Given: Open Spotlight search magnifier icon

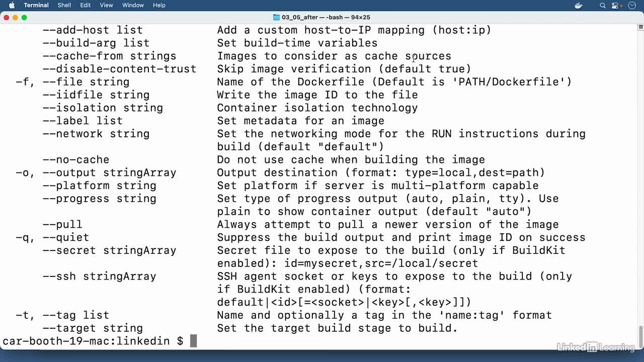Looking at the screenshot, I should (x=602, y=6).
